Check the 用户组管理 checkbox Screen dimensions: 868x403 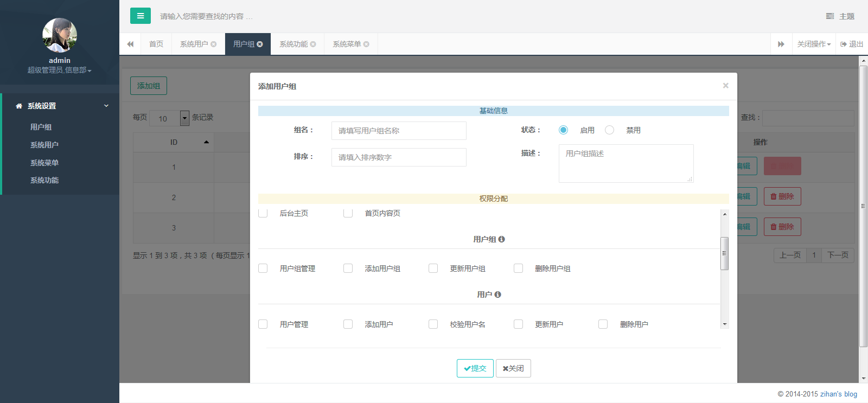tap(263, 268)
